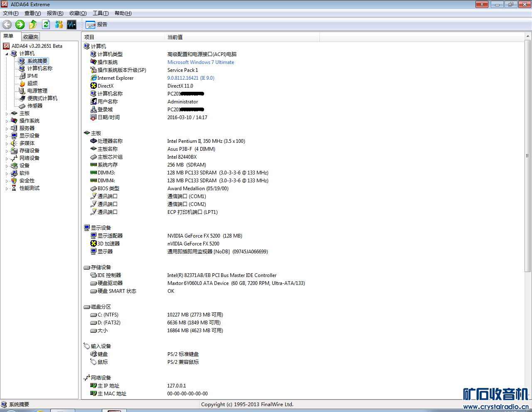Click the 软件 tree icon
This screenshot has width=532, height=412.
(14, 173)
